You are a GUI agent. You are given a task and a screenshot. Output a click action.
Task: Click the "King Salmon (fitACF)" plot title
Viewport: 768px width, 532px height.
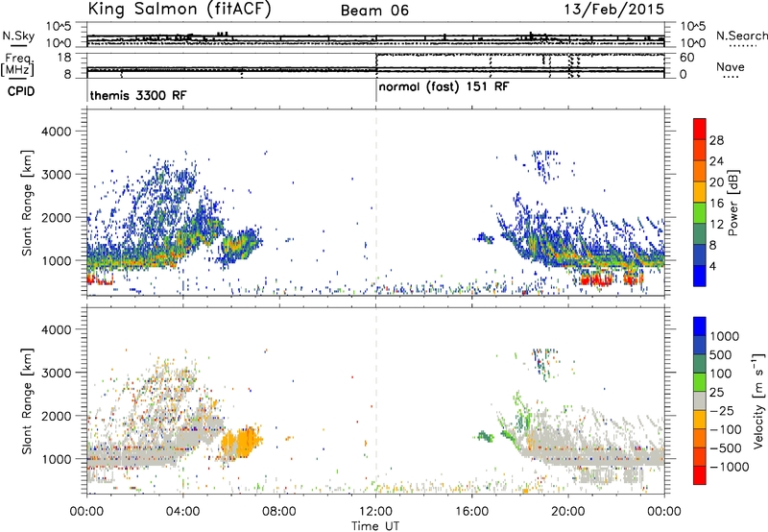(x=180, y=9)
